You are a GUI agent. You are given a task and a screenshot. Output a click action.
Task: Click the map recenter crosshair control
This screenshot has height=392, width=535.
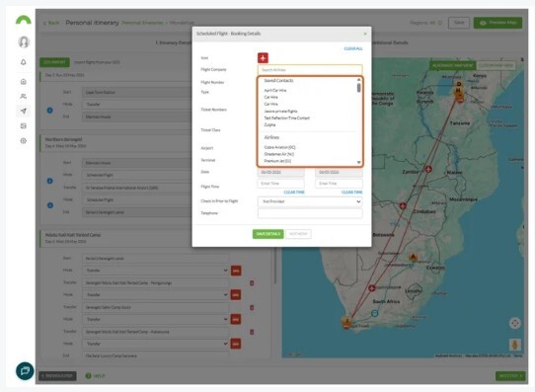tap(515, 323)
